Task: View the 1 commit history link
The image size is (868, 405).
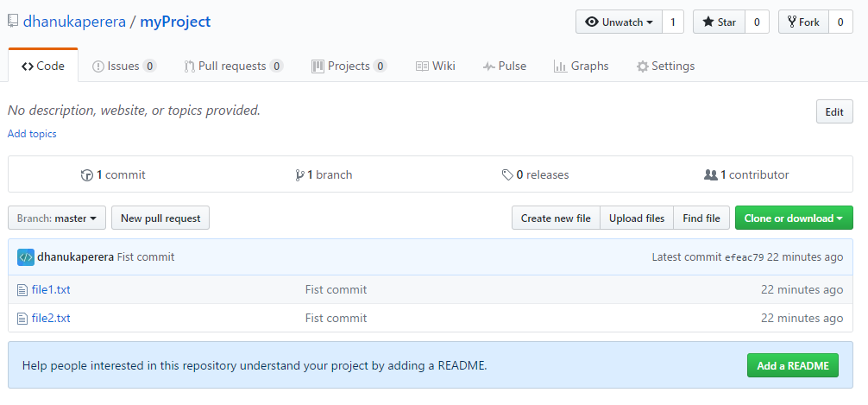Action: coord(113,175)
